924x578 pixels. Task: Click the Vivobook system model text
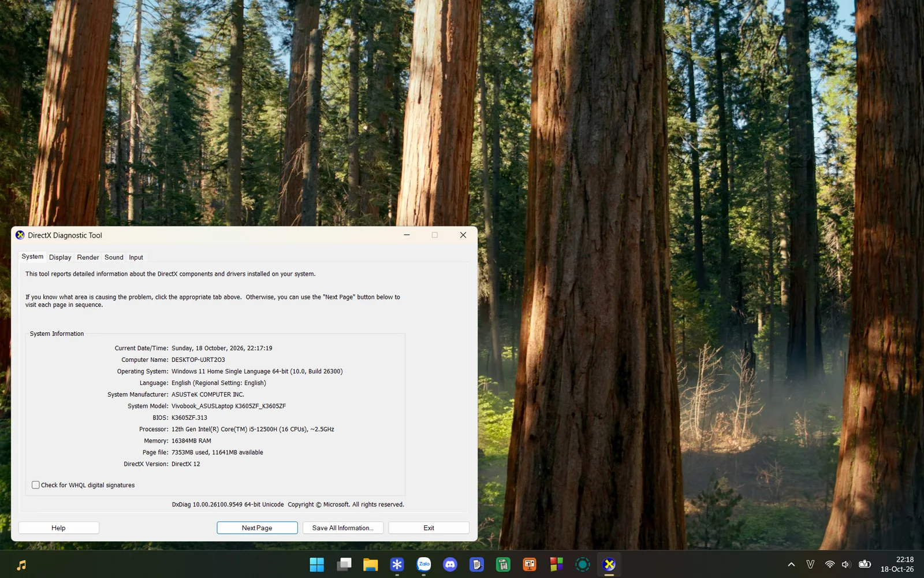point(229,406)
